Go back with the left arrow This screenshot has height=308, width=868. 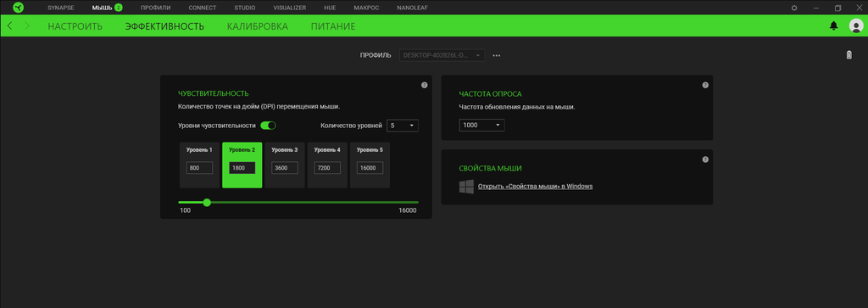coord(10,26)
